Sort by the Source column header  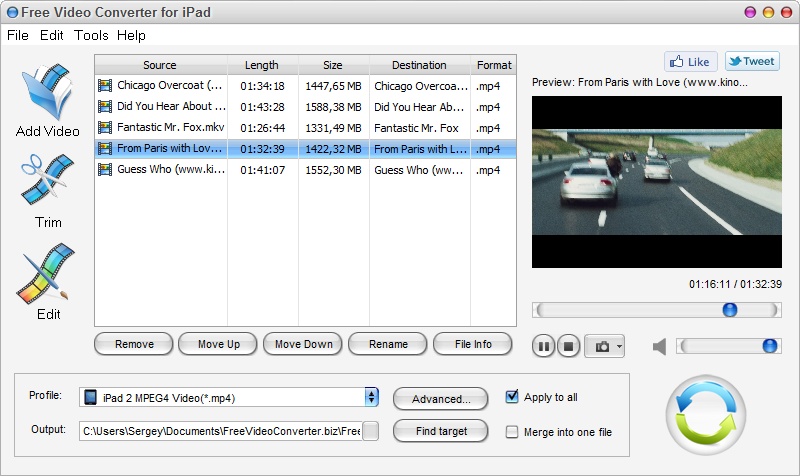pos(160,65)
